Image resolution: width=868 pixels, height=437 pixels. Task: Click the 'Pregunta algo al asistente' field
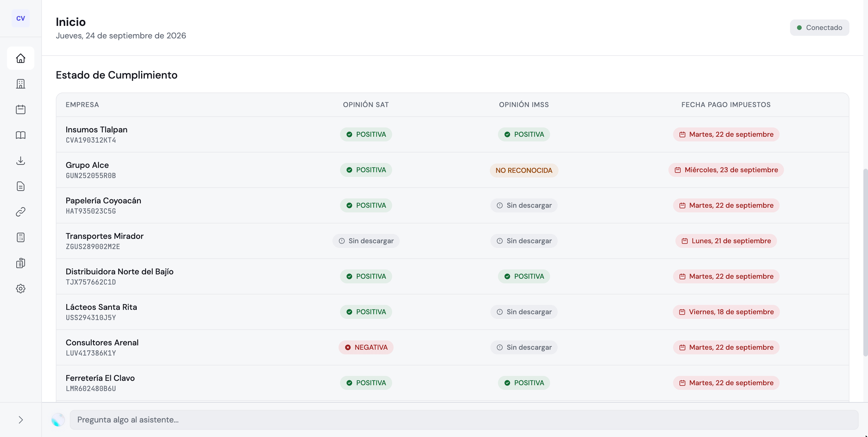[464, 420]
